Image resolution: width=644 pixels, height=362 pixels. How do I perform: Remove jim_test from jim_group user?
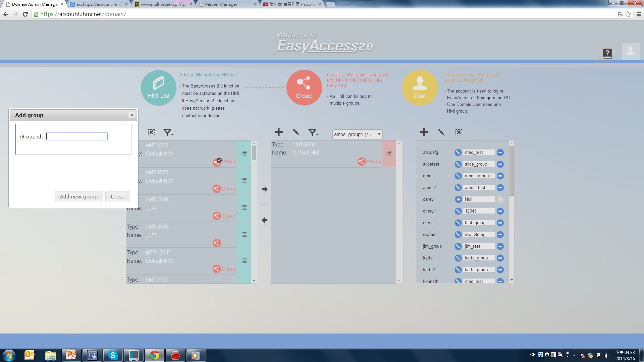click(500, 246)
